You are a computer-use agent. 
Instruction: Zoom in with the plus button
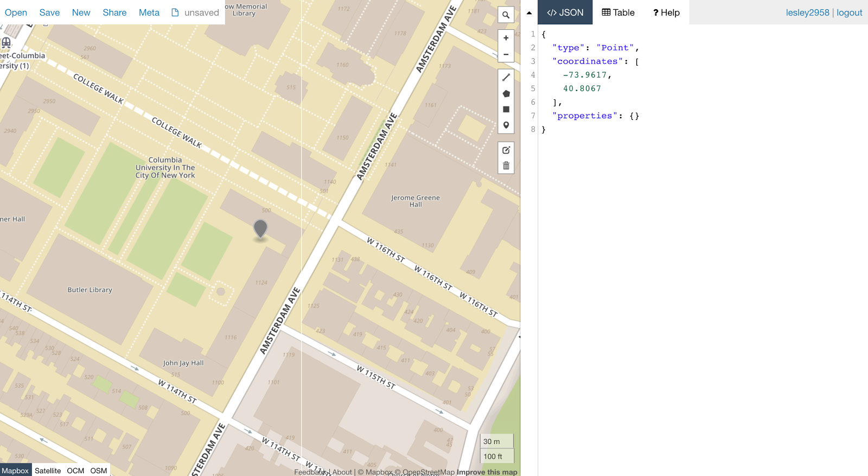[506, 38]
